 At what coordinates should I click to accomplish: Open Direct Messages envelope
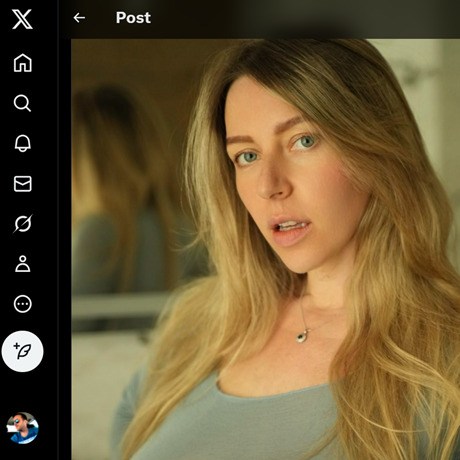[23, 184]
